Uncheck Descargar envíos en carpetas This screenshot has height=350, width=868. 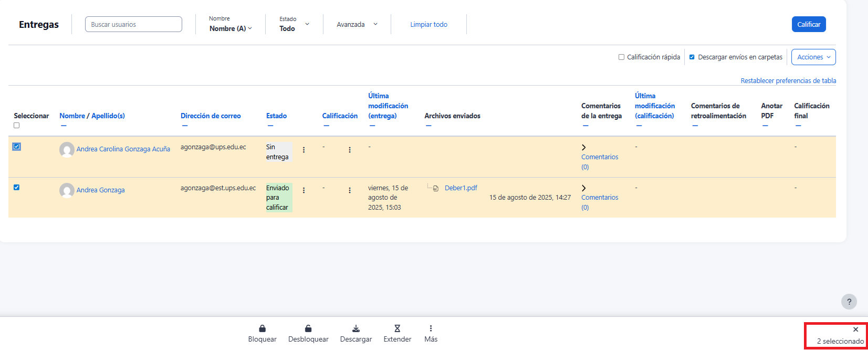coord(692,57)
